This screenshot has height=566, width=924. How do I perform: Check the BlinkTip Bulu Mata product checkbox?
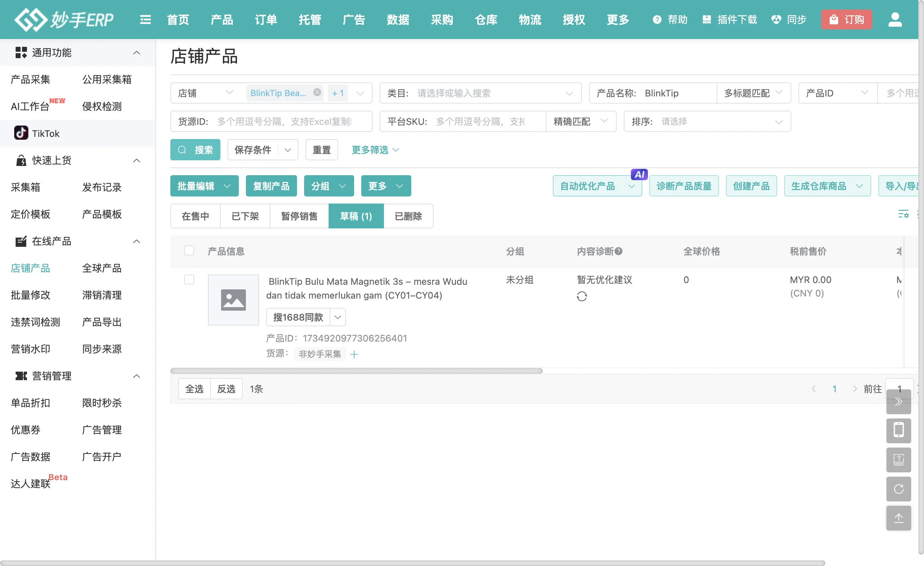point(189,279)
